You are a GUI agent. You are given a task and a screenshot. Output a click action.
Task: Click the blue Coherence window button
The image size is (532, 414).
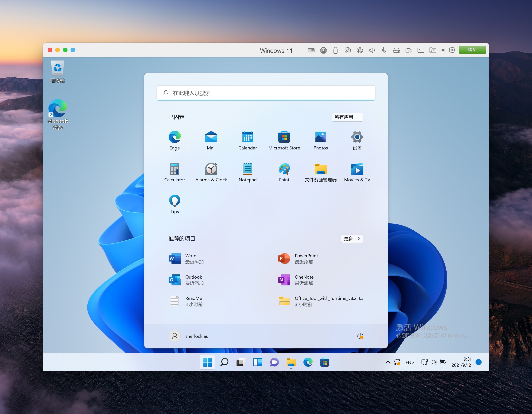(73, 50)
